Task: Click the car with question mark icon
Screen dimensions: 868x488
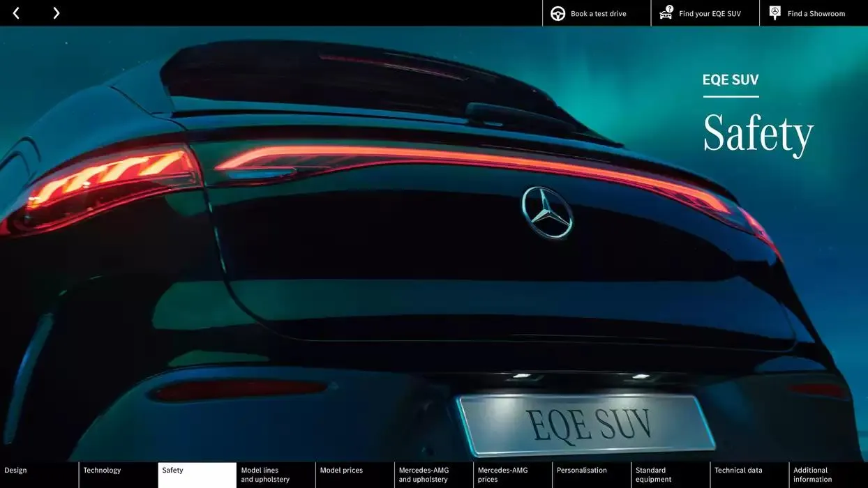Action: tap(666, 13)
